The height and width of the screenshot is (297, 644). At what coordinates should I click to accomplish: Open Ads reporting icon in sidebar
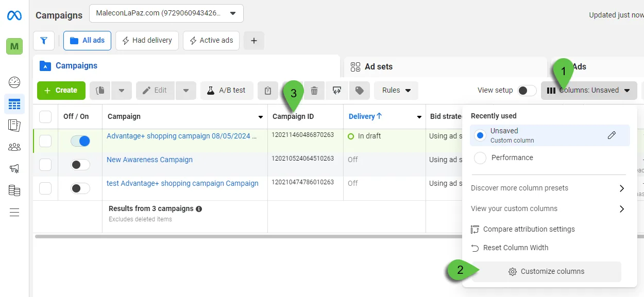tap(14, 125)
